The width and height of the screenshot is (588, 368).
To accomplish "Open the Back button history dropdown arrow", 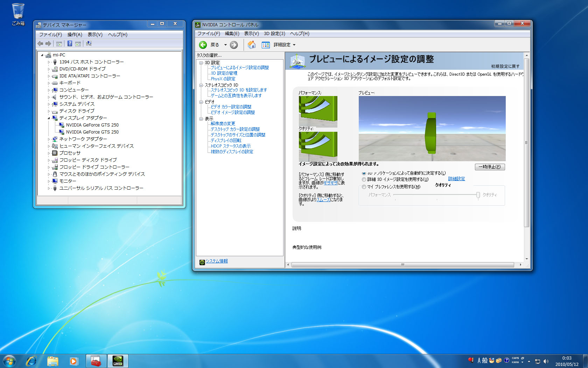I will point(225,45).
